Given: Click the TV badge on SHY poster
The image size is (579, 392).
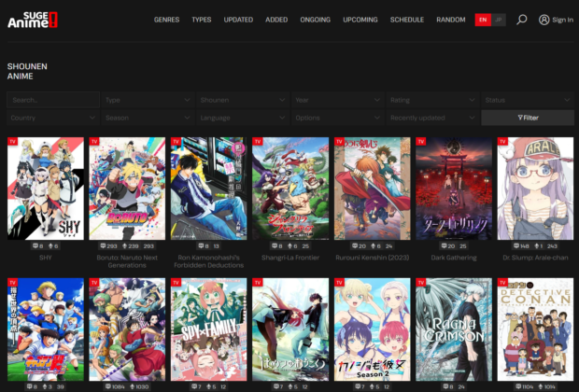Looking at the screenshot, I should pos(13,141).
